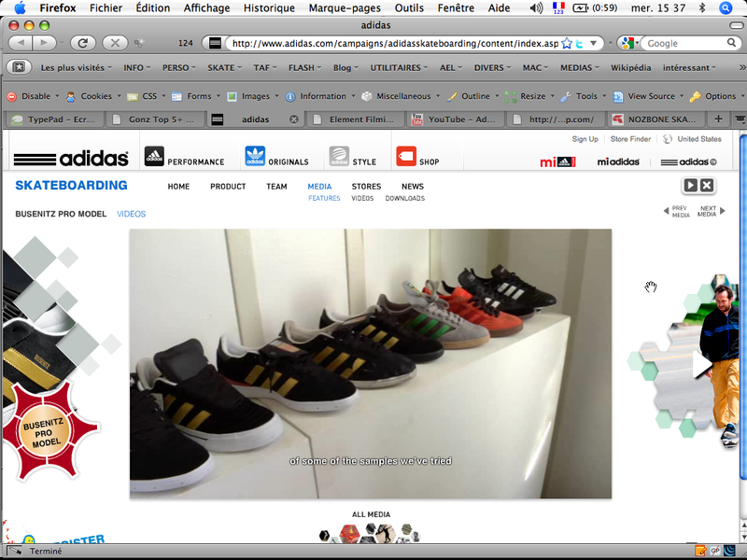Click the adidas Style globe icon
Viewport: 747px width, 560px height.
click(339, 156)
